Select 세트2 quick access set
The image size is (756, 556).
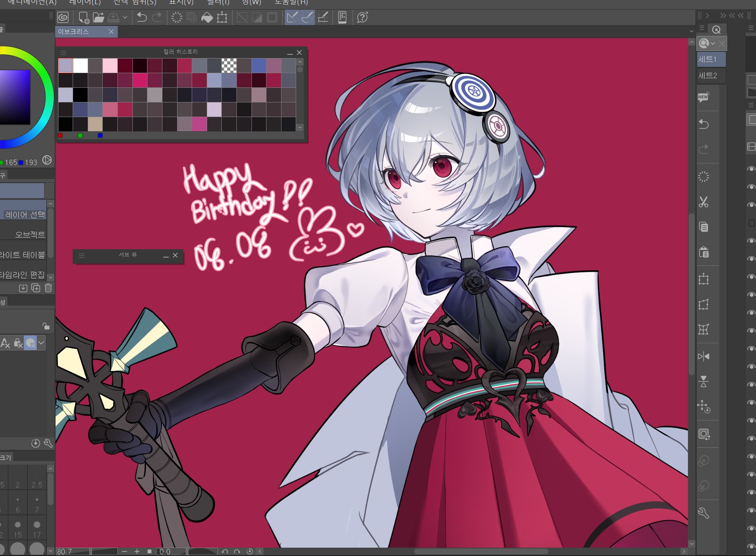point(711,76)
